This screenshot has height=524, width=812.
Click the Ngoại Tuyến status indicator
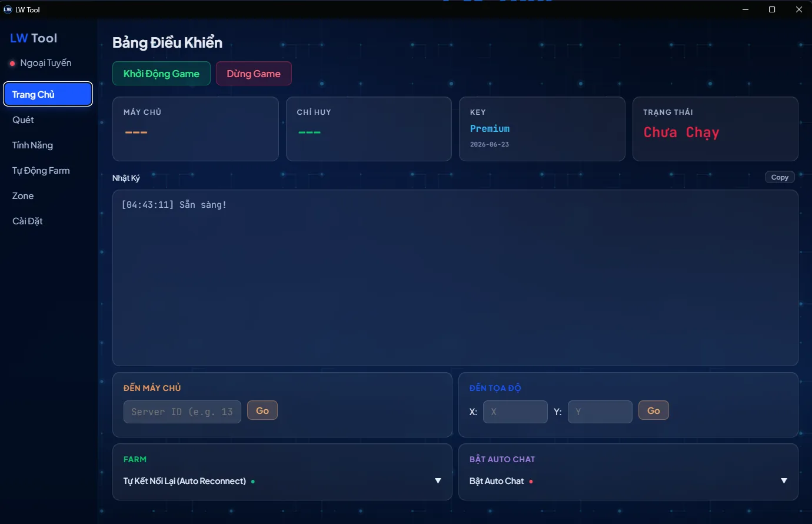pos(41,63)
